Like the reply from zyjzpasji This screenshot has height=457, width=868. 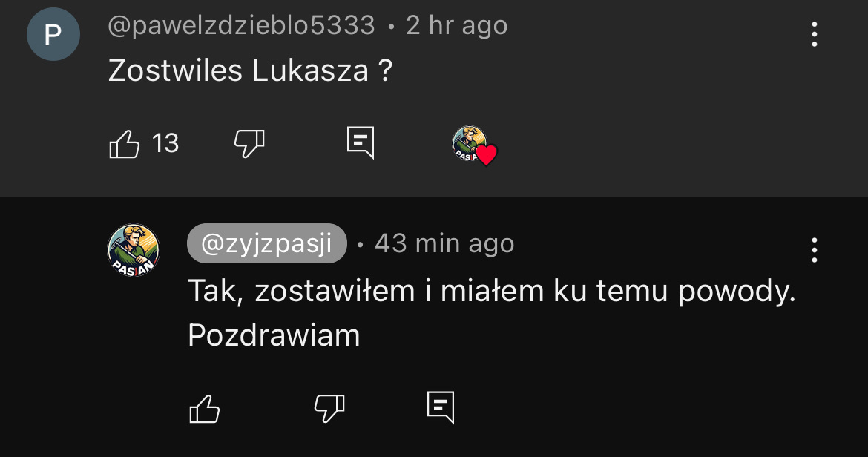[205, 408]
